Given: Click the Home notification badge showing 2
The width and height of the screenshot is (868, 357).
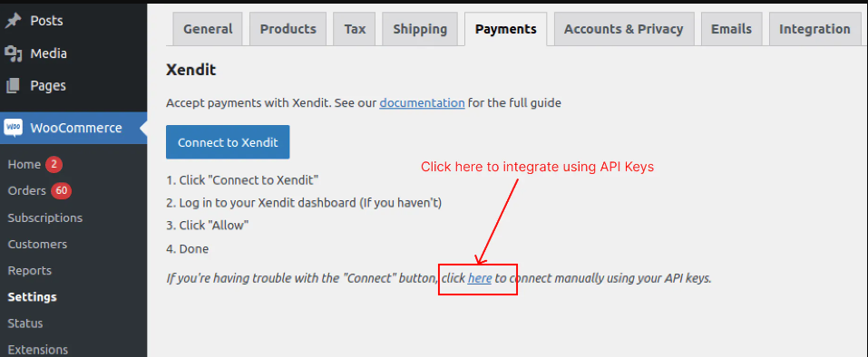Looking at the screenshot, I should (x=54, y=164).
